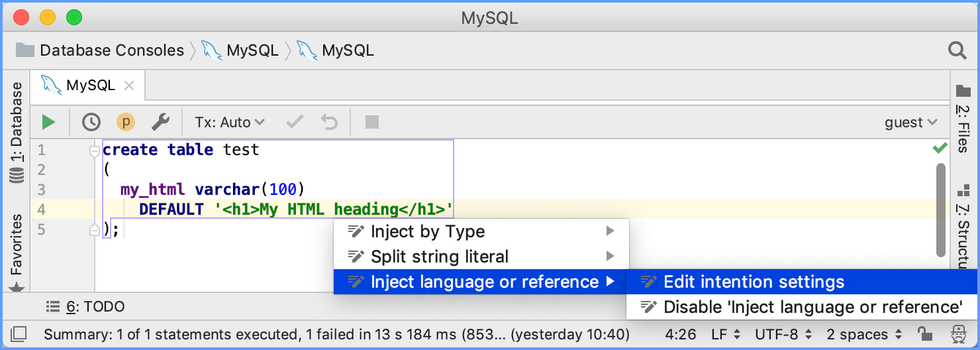Click the commit checkmark icon

tap(295, 122)
